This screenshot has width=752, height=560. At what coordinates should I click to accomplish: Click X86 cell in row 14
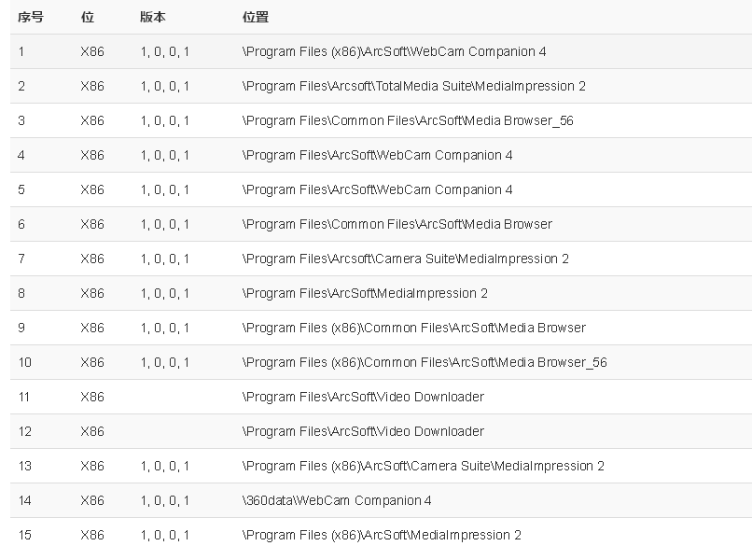tap(92, 500)
